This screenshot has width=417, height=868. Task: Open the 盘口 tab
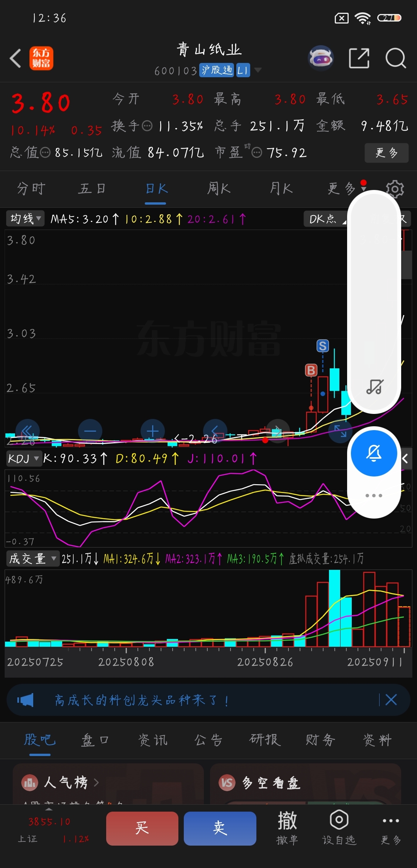(95, 740)
